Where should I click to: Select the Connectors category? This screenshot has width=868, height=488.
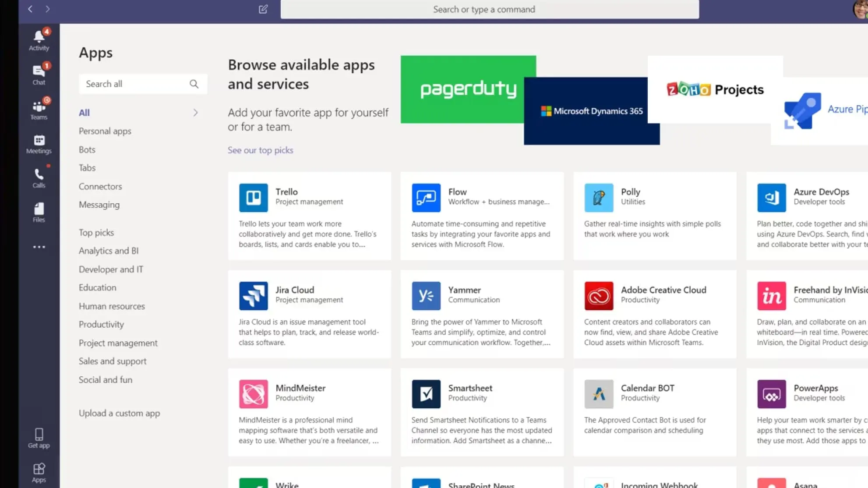(x=100, y=186)
